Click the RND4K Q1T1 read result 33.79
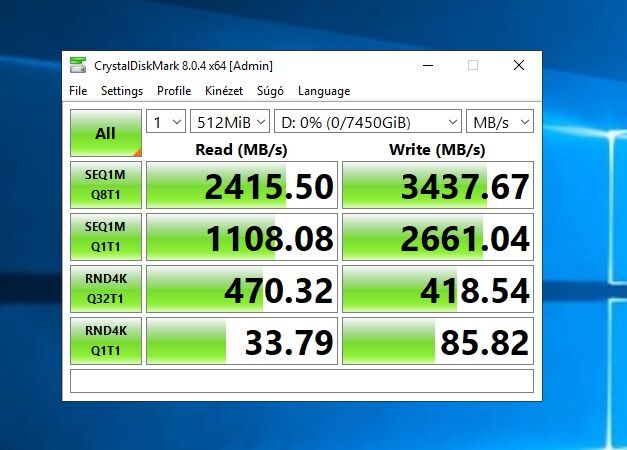Viewport: 627px width, 450px height. [x=242, y=341]
